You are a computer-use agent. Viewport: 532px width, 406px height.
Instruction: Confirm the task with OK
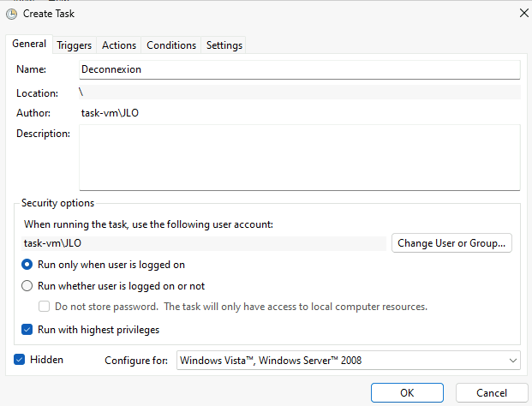(407, 393)
